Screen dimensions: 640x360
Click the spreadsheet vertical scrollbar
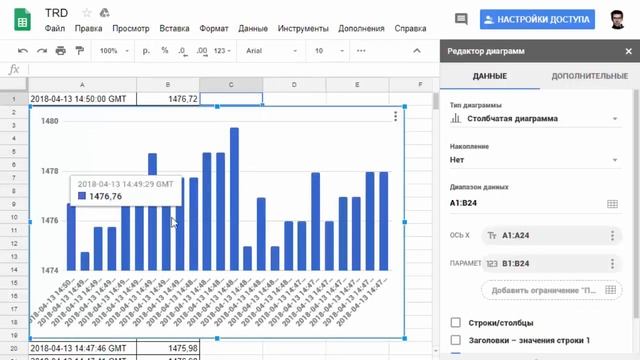coord(436,101)
